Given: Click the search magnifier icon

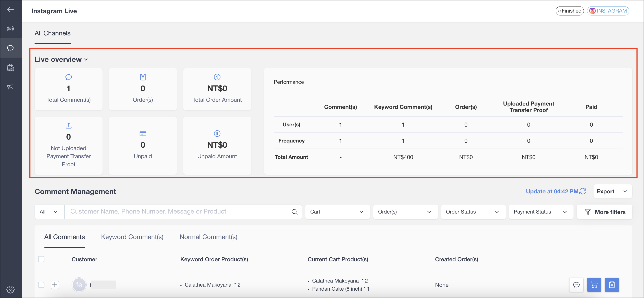Looking at the screenshot, I should (294, 212).
